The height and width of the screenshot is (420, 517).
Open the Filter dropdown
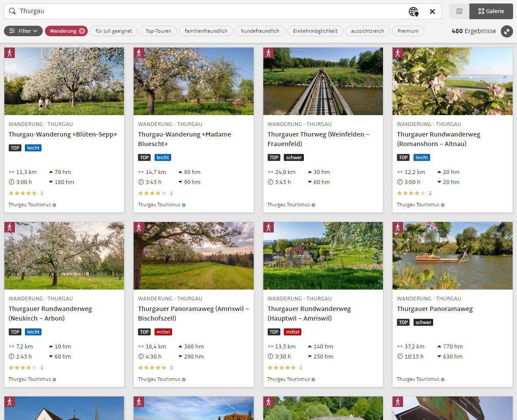click(23, 31)
